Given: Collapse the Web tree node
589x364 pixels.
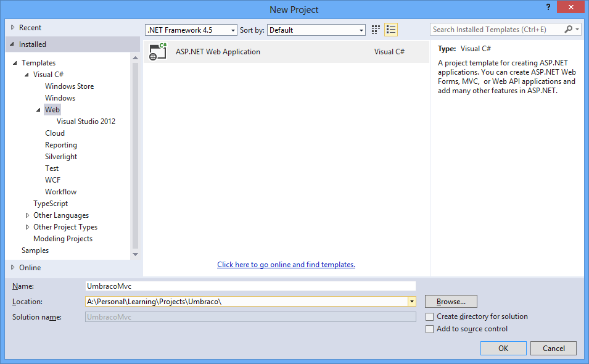Looking at the screenshot, I should click(39, 109).
